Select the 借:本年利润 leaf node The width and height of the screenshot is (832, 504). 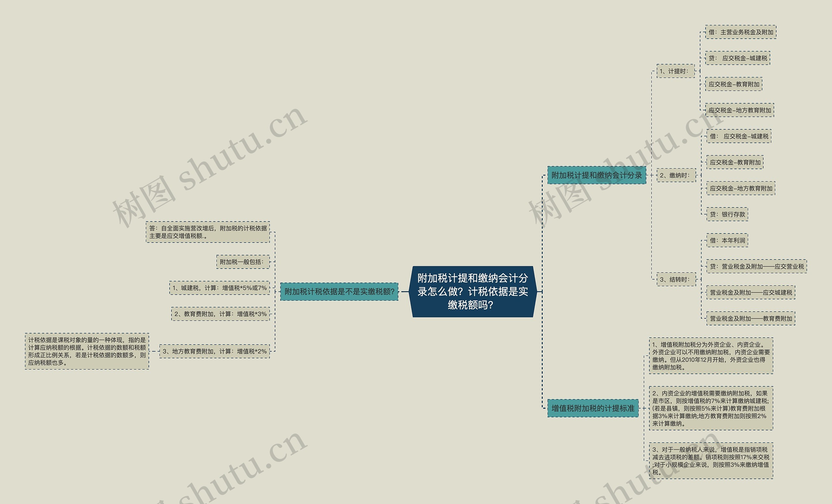727,240
